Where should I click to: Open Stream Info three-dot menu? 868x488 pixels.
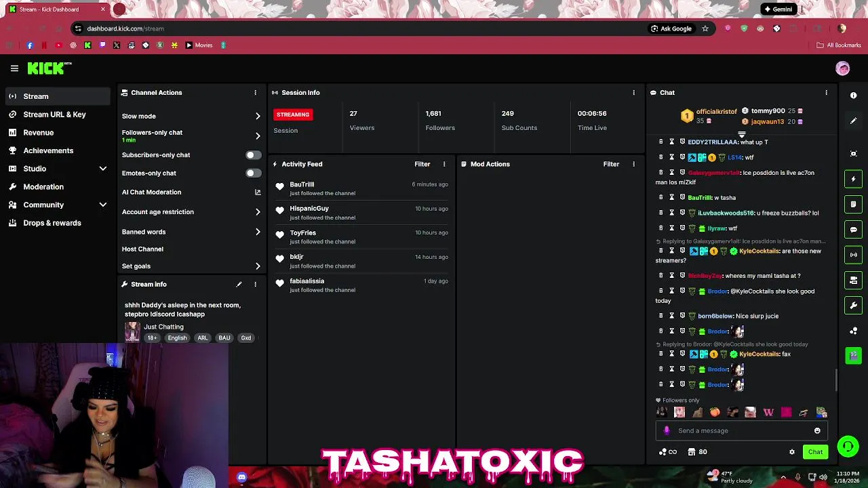(255, 284)
